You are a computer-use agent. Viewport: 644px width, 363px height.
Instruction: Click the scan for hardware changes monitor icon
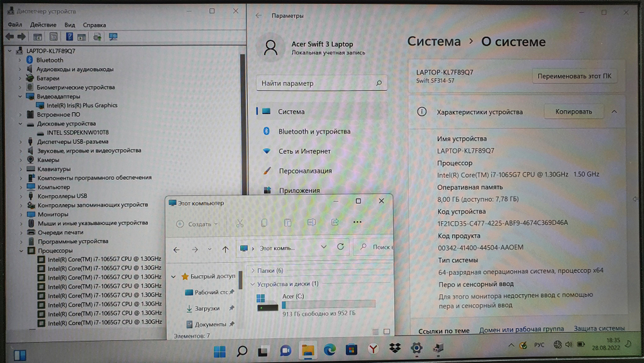tap(113, 37)
